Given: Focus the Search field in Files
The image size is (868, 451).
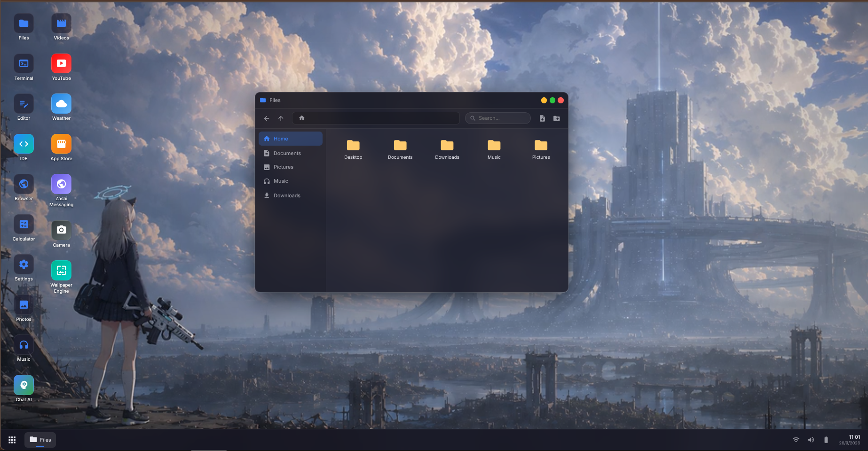Looking at the screenshot, I should click(x=498, y=118).
